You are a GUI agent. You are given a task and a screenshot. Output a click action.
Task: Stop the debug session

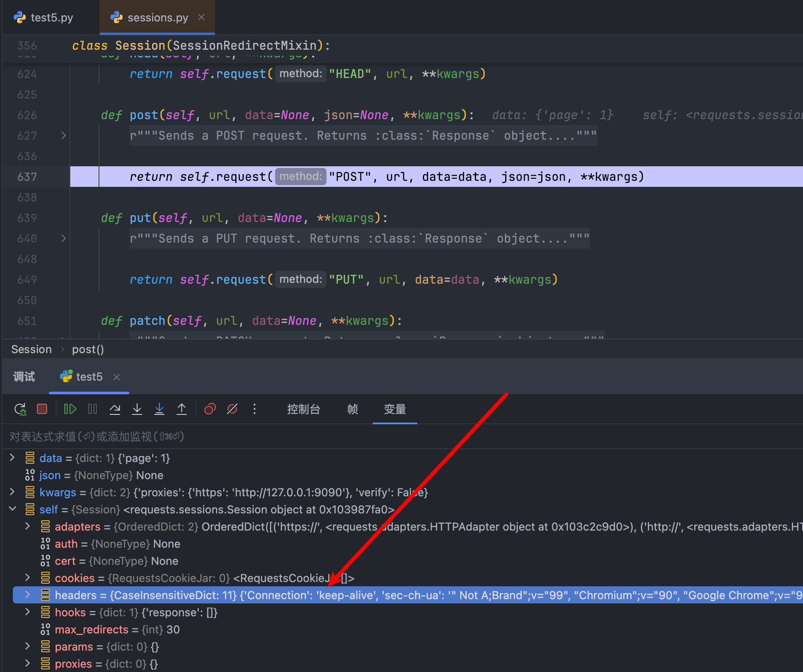pyautogui.click(x=42, y=409)
